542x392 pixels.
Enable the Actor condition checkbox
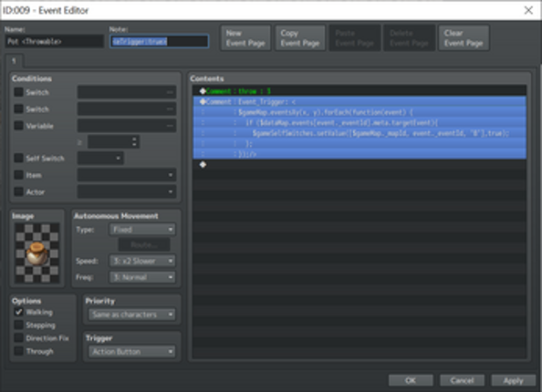click(x=18, y=191)
